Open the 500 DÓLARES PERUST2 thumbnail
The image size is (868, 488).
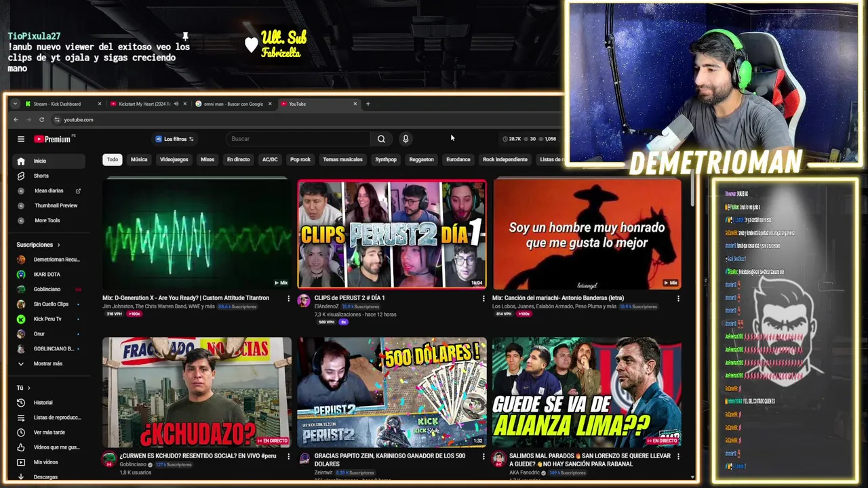[391, 392]
